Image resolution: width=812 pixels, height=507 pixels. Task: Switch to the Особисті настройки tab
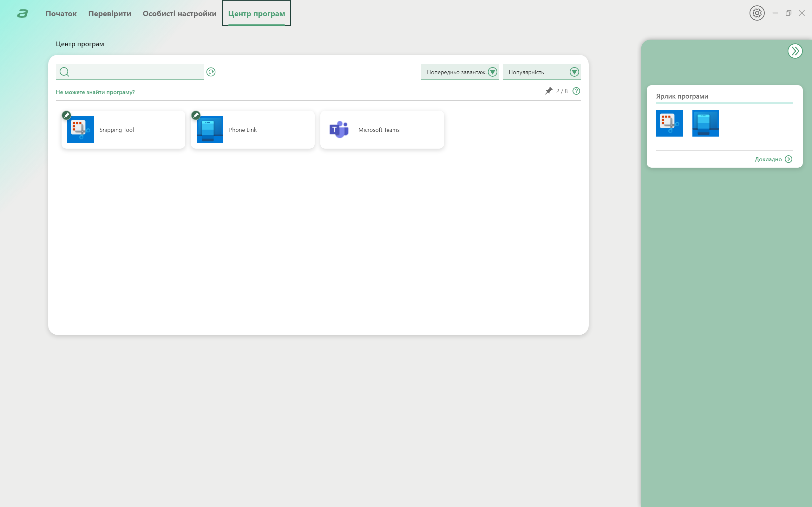[x=180, y=13]
